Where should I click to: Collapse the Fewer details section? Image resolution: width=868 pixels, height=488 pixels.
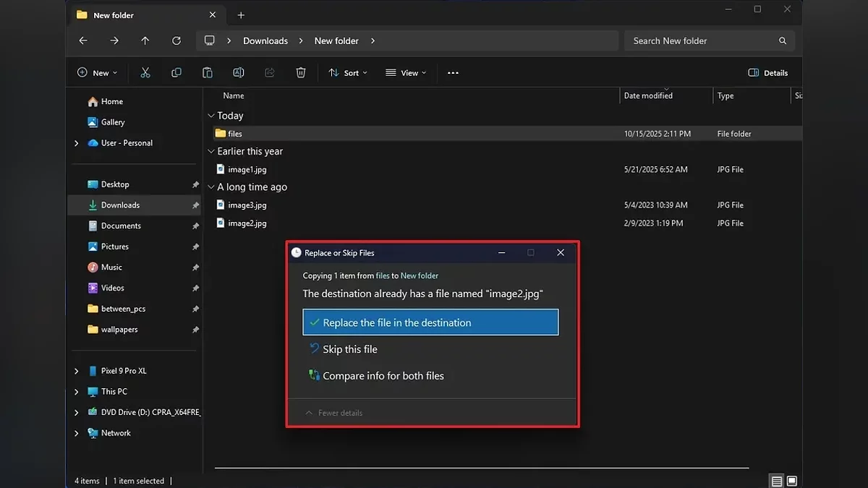[334, 413]
